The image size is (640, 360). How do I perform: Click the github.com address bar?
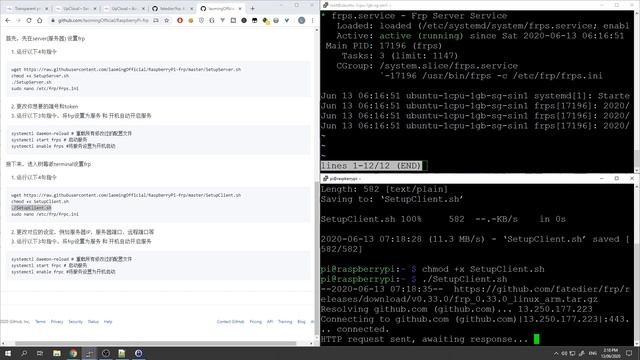[x=103, y=20]
